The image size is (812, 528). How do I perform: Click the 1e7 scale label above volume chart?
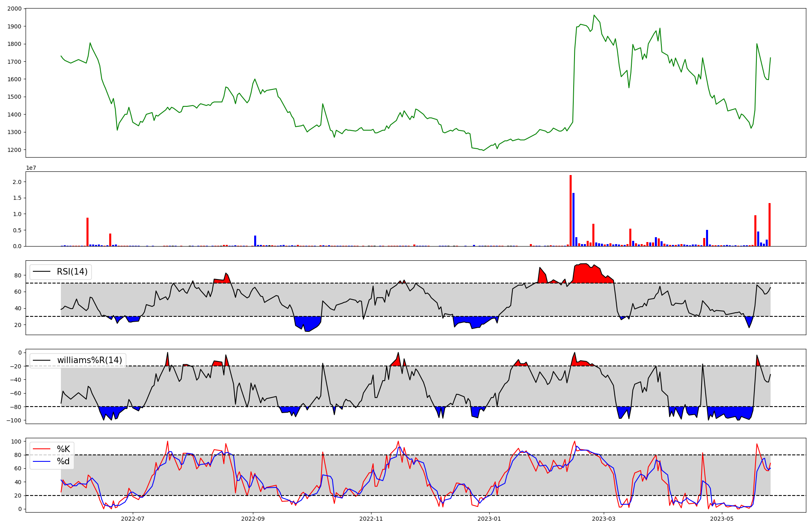31,168
